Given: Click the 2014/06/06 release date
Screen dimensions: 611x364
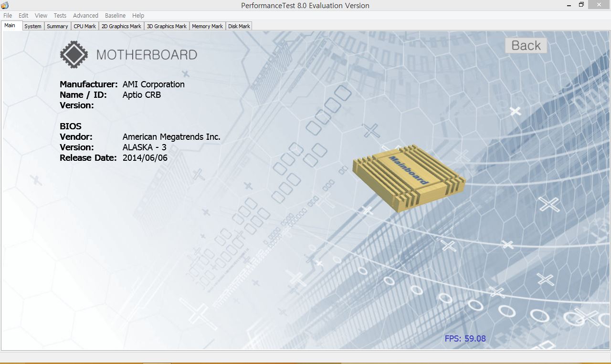Looking at the screenshot, I should 145,158.
